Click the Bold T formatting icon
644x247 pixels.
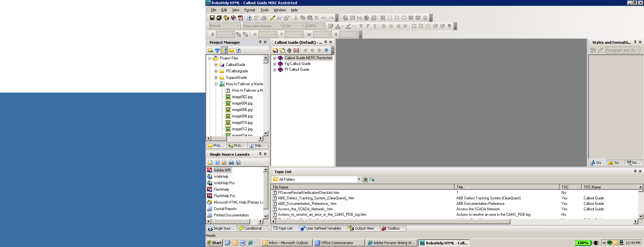361,26
